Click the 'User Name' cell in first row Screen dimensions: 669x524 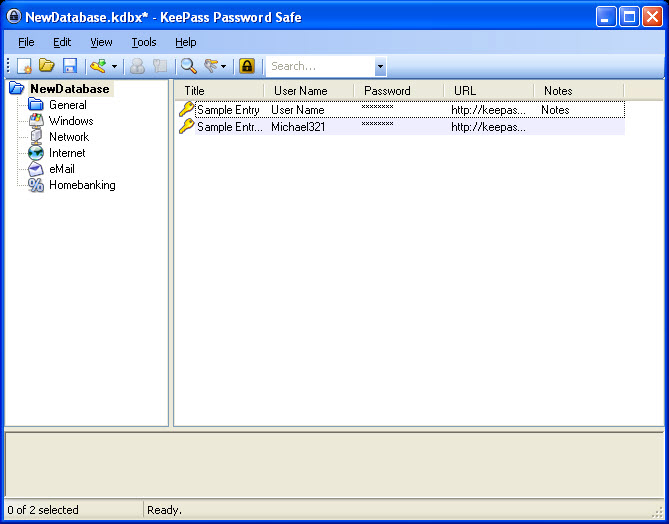click(x=298, y=110)
